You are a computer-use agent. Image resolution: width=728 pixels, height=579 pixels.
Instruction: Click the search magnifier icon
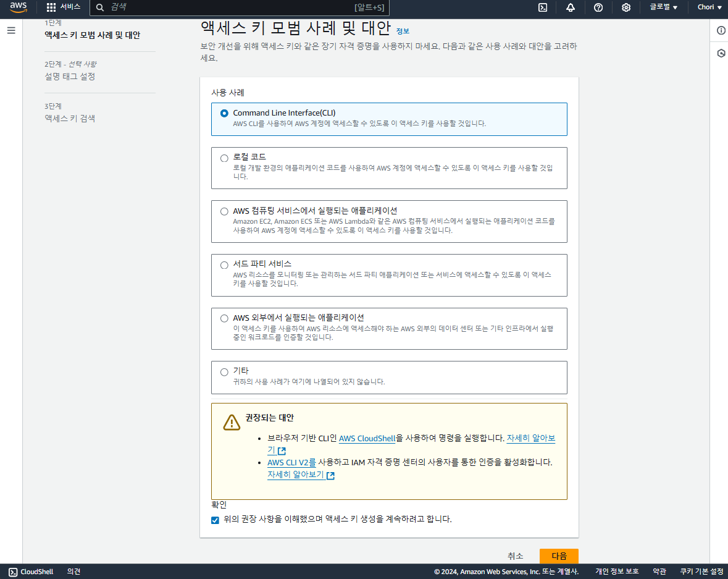(100, 7)
